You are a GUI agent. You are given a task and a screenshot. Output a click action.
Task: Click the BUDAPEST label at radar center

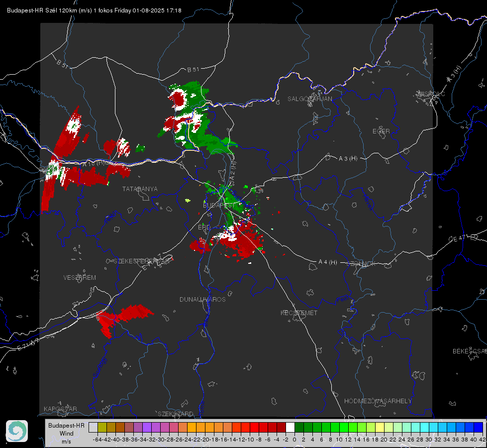coord(219,205)
